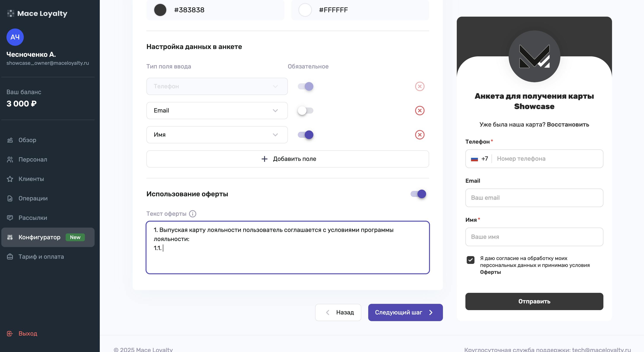Viewport: 644px width, 352px height.
Task: Click the Mace Loyalty logo icon
Action: [x=11, y=14]
